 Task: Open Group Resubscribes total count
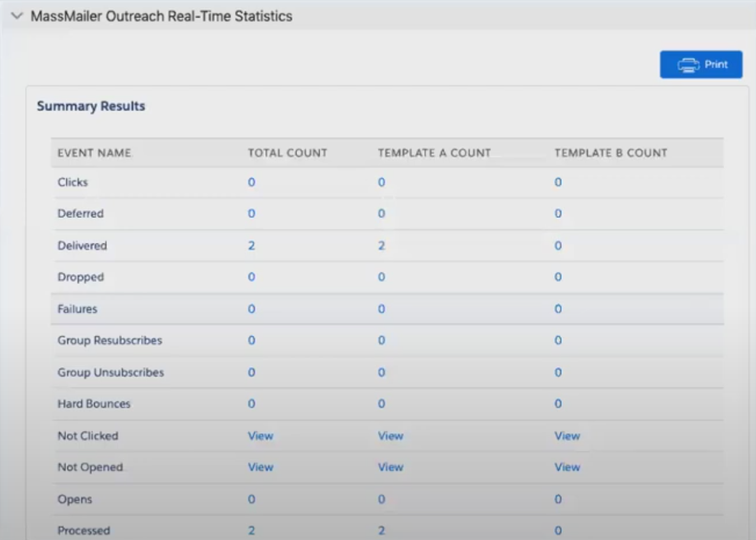252,340
